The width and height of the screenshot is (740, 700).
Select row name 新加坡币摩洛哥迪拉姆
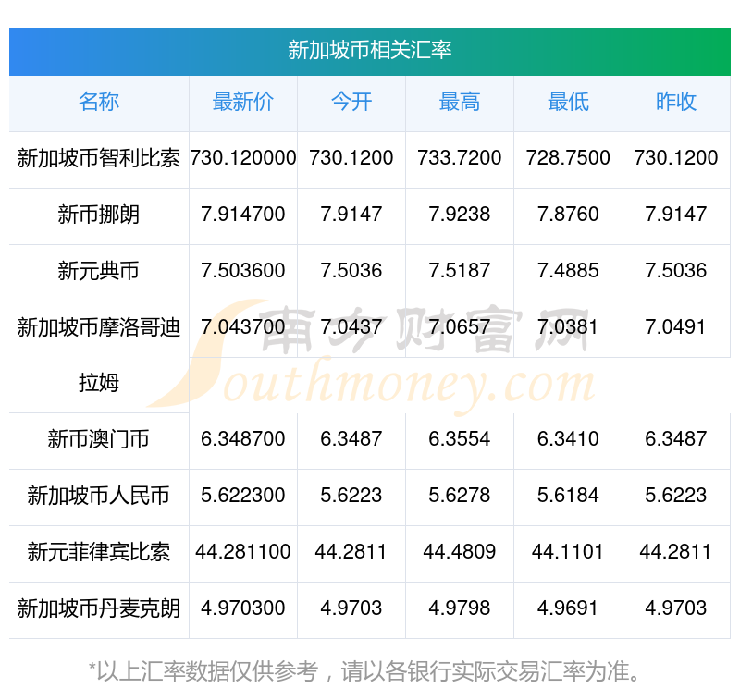pyautogui.click(x=99, y=355)
